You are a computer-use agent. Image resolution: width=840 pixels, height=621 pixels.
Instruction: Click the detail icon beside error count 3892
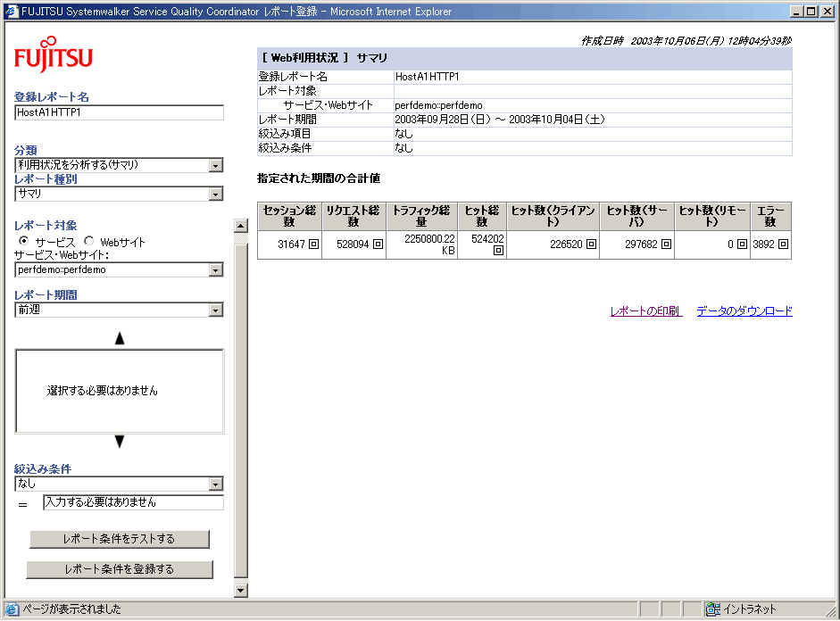point(783,244)
